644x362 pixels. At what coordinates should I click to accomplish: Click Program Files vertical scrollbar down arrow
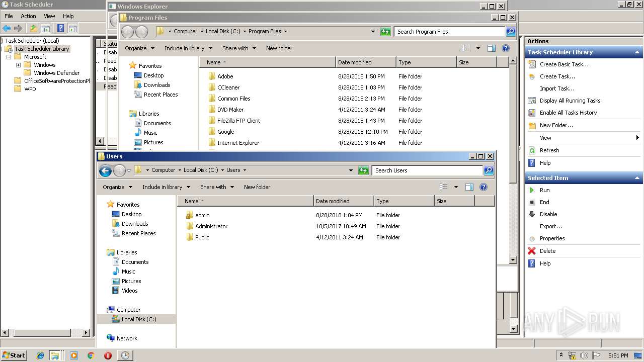click(513, 260)
